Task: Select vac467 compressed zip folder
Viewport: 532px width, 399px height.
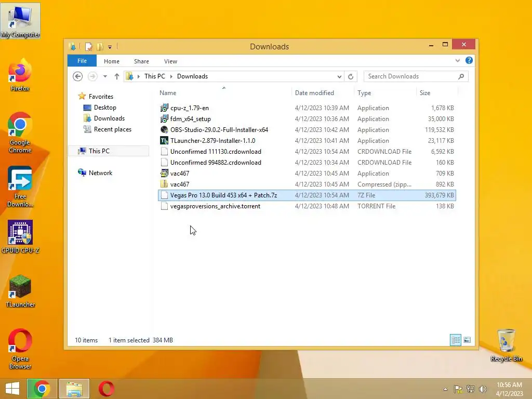Action: click(307, 184)
